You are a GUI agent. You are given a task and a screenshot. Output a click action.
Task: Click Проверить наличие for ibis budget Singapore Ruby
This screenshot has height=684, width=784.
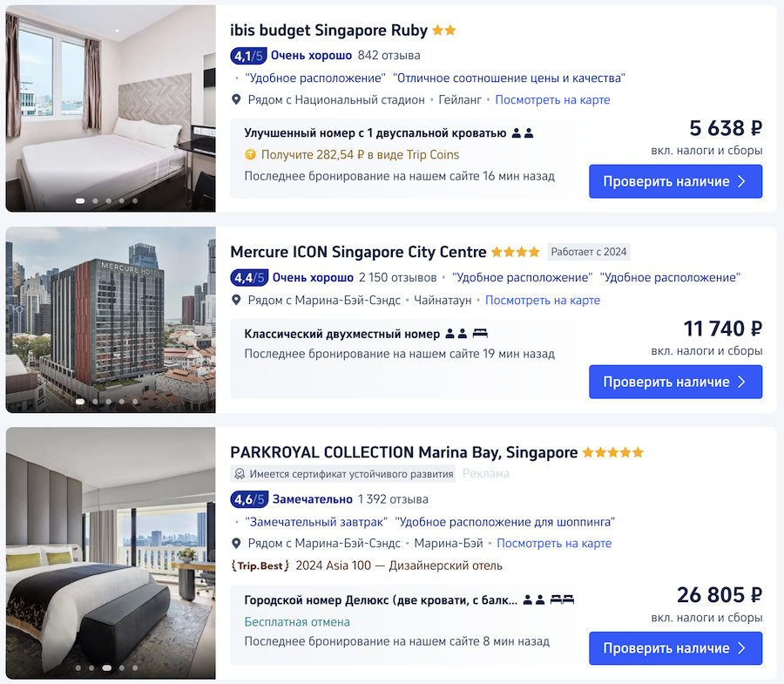coord(675,181)
